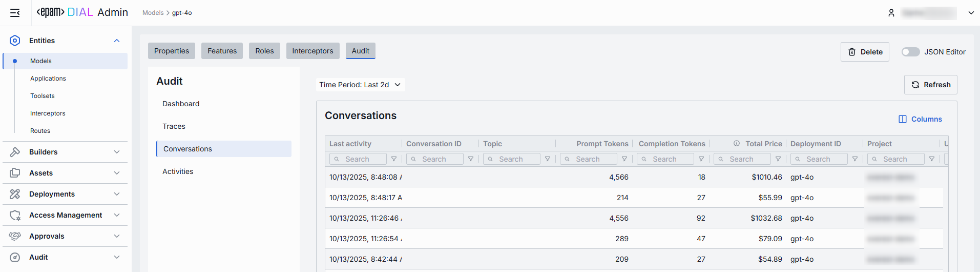Expand the Access Management section
Viewport: 980px width, 272px height.
click(117, 215)
